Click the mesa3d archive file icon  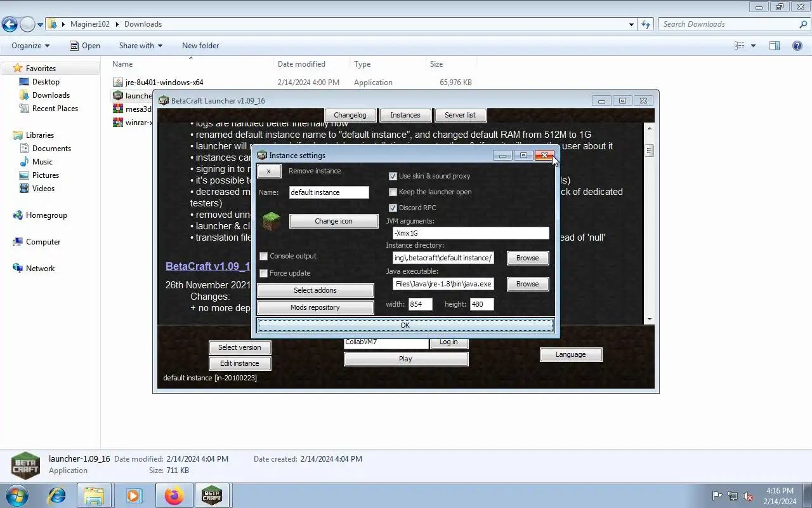click(118, 109)
